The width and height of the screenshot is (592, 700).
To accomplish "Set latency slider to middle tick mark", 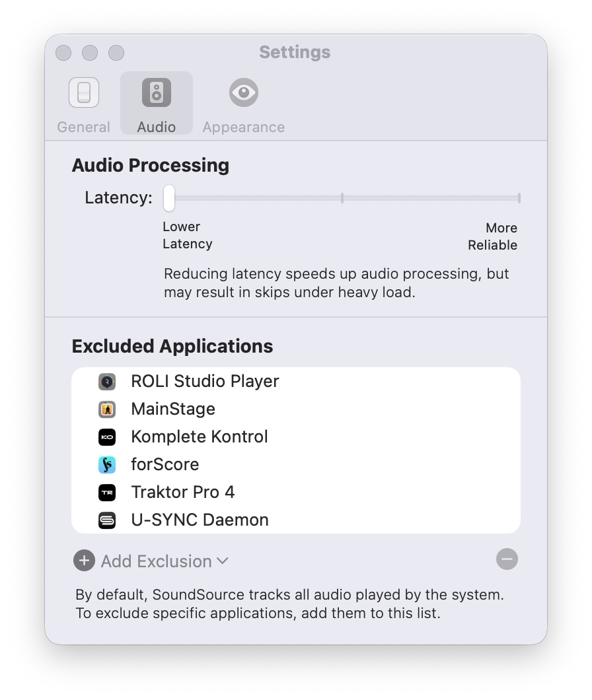I will click(x=342, y=197).
